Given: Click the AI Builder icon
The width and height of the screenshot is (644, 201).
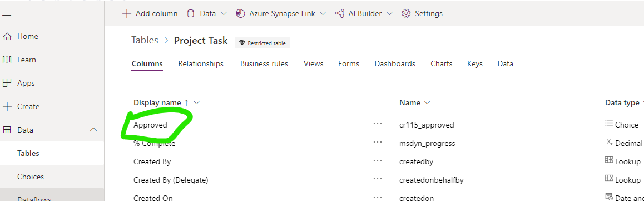Looking at the screenshot, I should (339, 13).
